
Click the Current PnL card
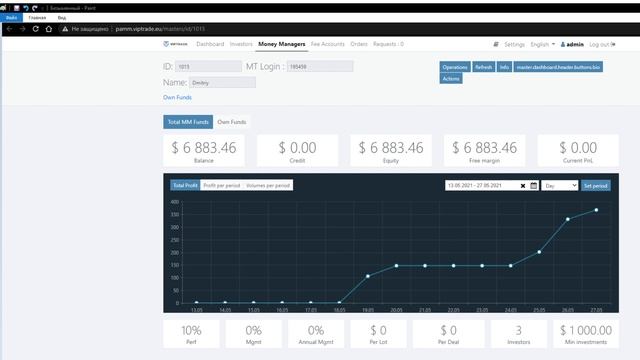click(x=578, y=150)
